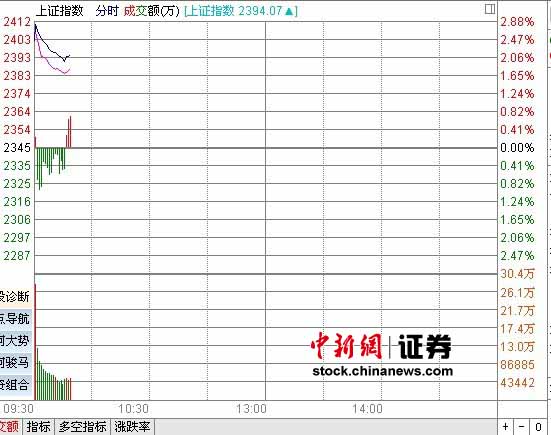Screen dimensions: 551x435
Task: Click the 30.4万 volume axis label
Action: point(517,274)
